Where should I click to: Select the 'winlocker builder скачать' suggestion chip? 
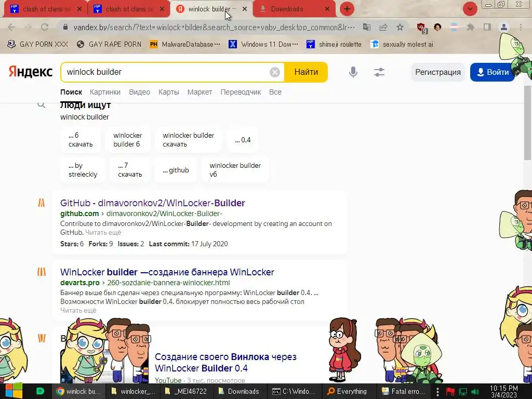point(188,140)
